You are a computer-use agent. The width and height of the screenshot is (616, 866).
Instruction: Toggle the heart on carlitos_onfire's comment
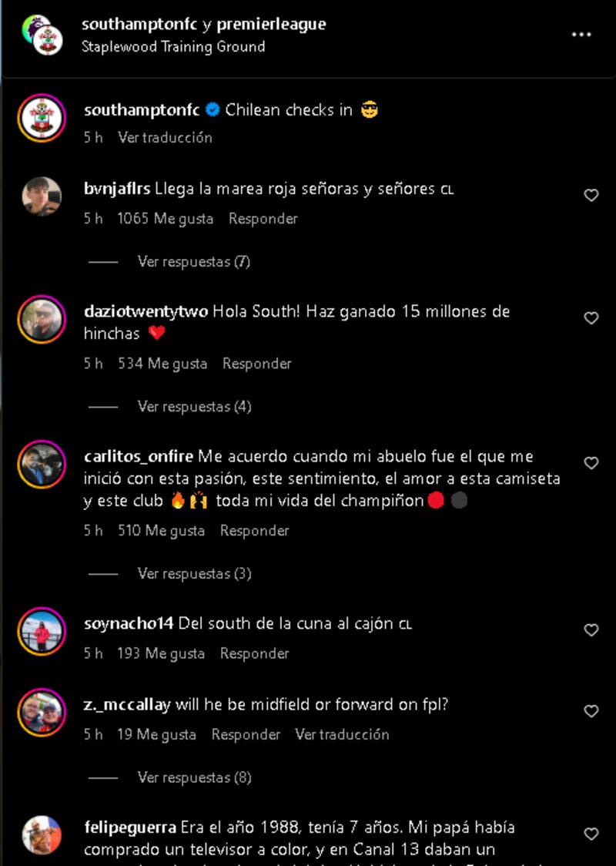pos(591,463)
